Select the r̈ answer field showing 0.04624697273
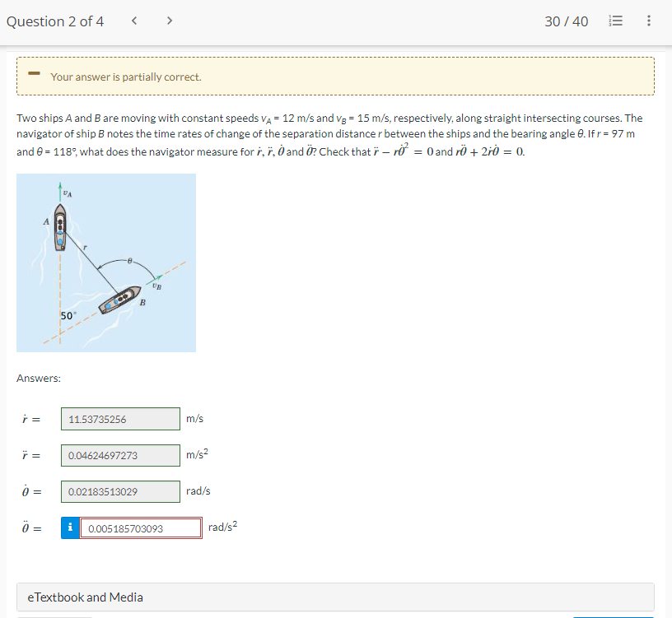This screenshot has width=672, height=618. 119,455
